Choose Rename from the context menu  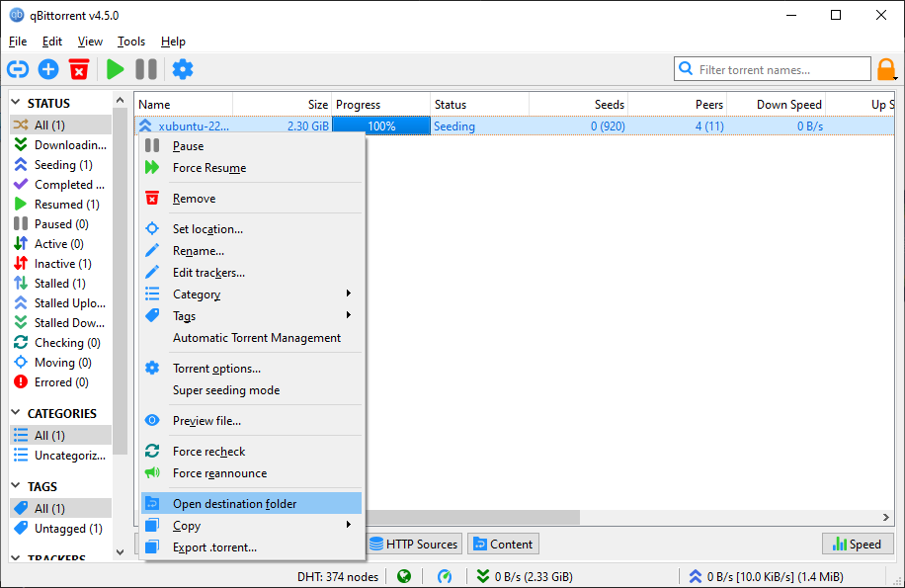point(252,251)
